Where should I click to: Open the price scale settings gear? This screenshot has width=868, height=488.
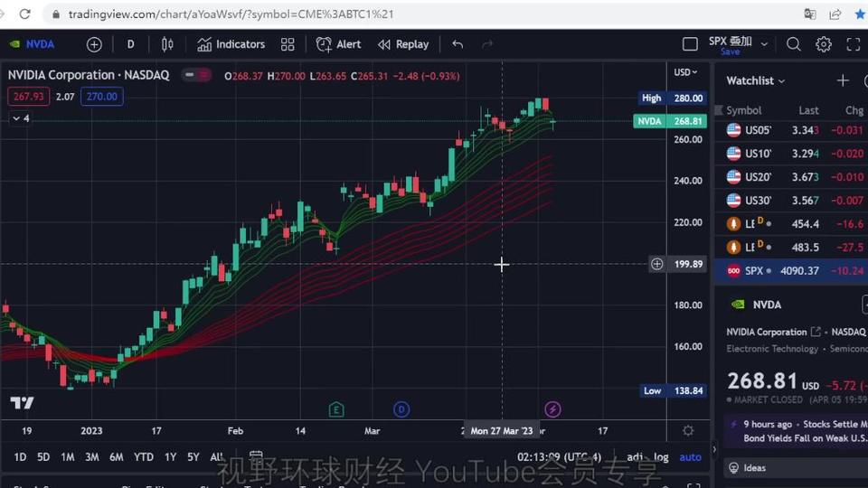(x=688, y=430)
